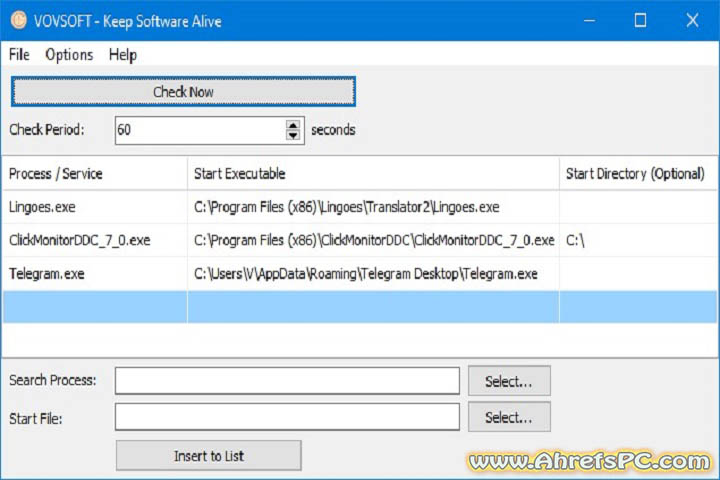720x480 pixels.
Task: Close the Keep Software Alive window
Action: pos(692,21)
